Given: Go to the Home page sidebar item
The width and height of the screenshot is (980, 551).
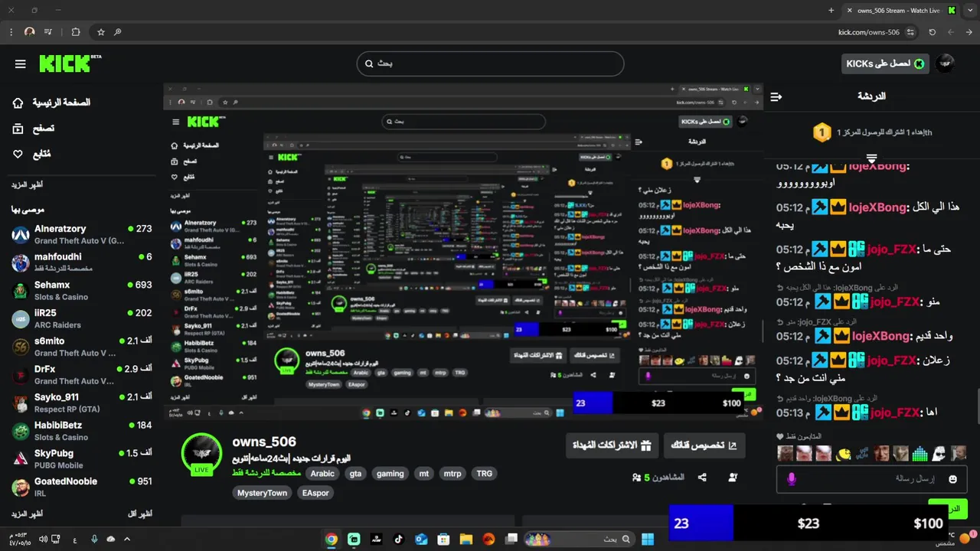Looking at the screenshot, I should (51, 103).
